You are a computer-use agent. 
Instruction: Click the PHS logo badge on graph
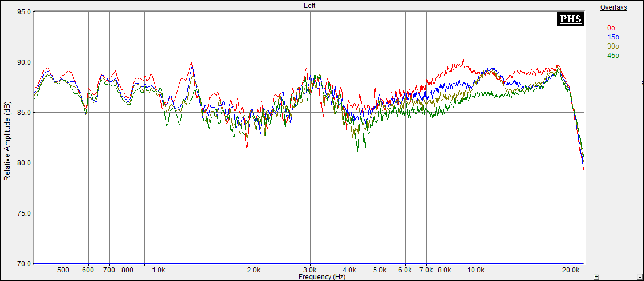pyautogui.click(x=570, y=19)
